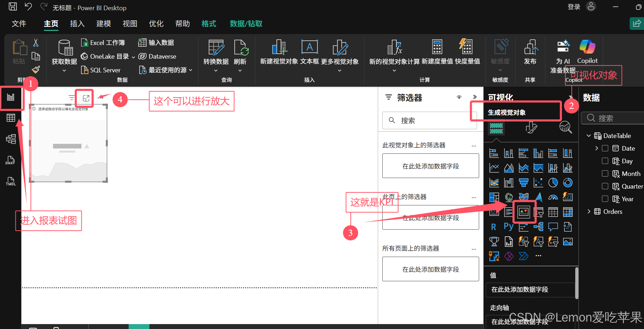Image resolution: width=644 pixels, height=329 pixels.
Task: Check the Day field checkbox
Action: point(605,161)
